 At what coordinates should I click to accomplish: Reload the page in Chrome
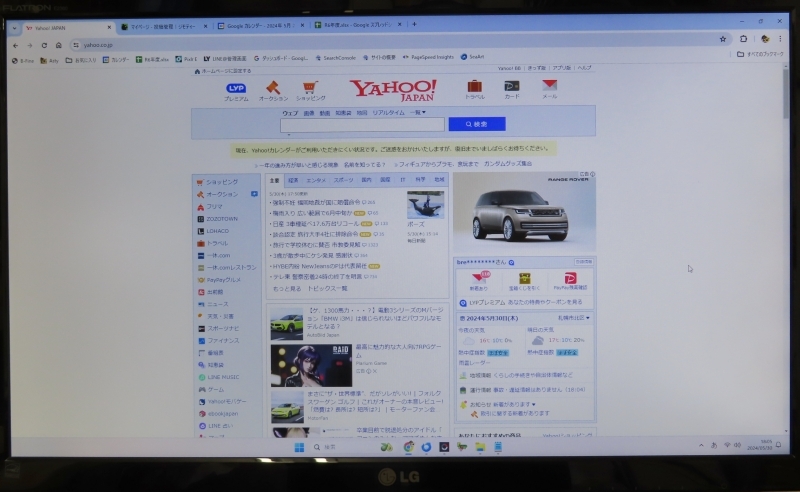coord(44,45)
